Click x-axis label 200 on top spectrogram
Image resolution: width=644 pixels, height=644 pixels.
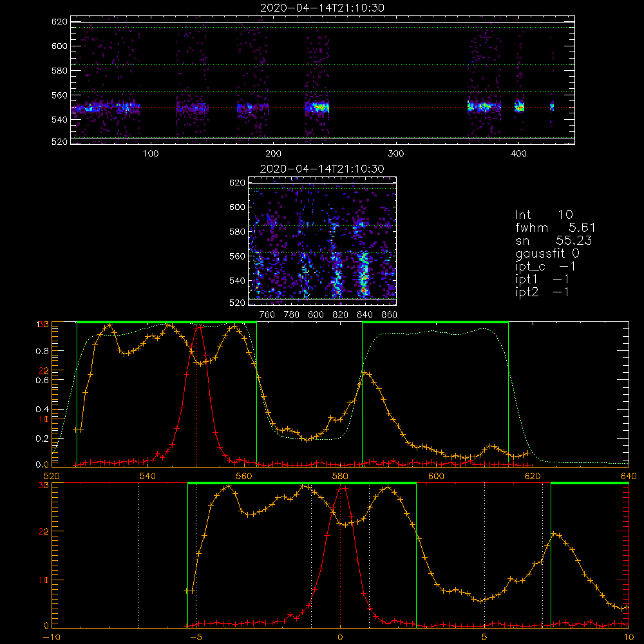click(x=273, y=154)
